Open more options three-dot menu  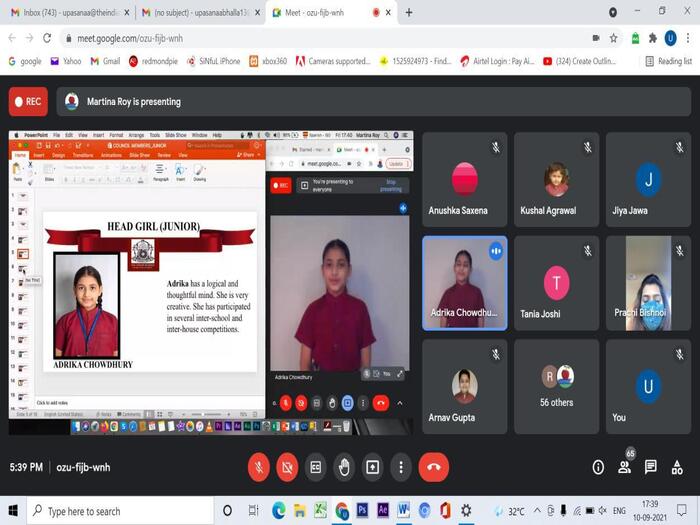401,467
